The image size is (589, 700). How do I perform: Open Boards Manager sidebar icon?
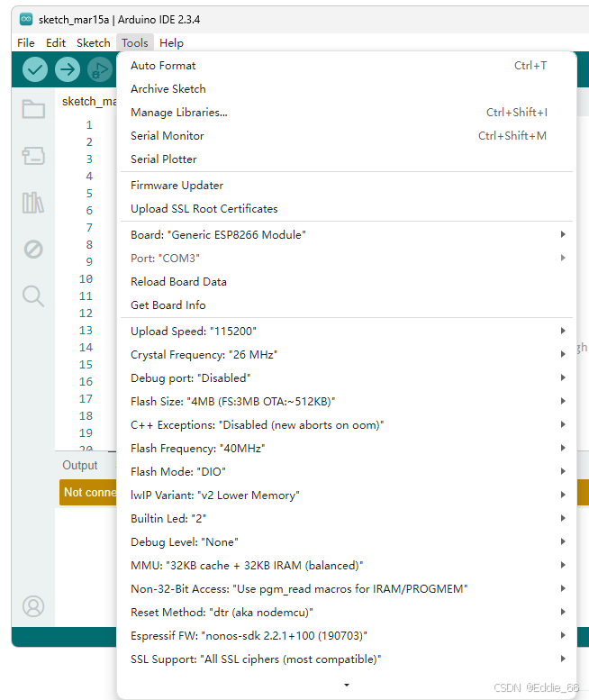[33, 156]
